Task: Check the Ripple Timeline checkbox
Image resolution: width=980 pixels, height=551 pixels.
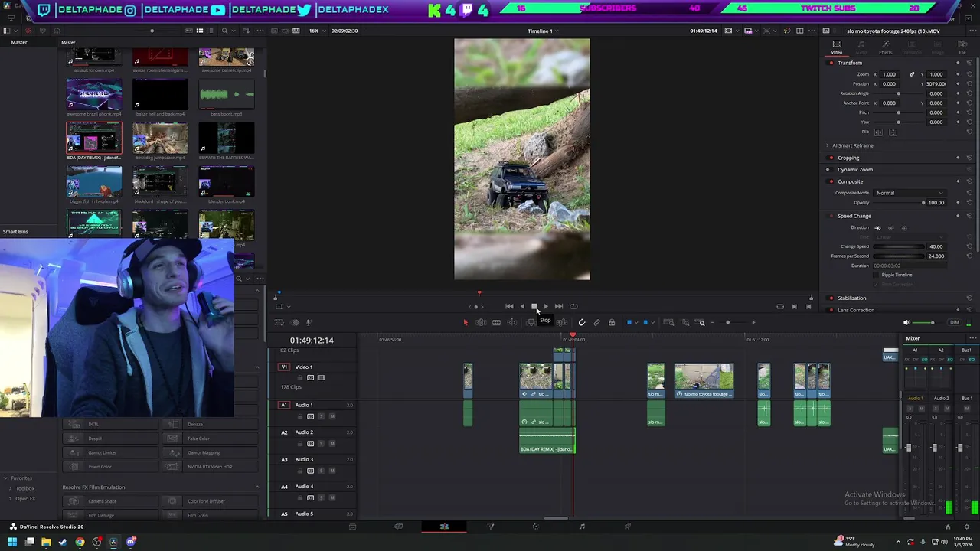Action: pyautogui.click(x=876, y=275)
